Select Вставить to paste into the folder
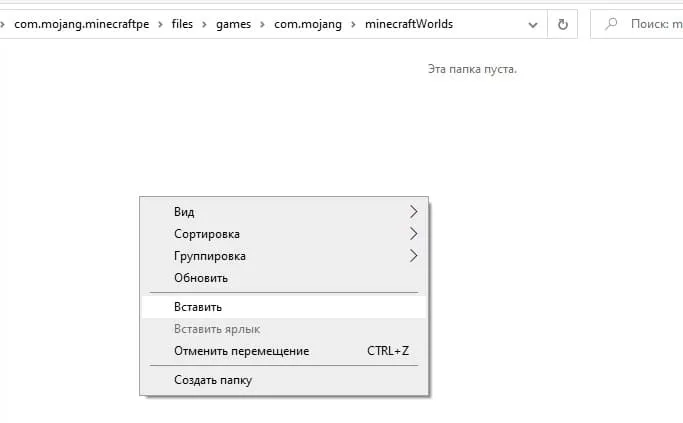 click(x=198, y=307)
